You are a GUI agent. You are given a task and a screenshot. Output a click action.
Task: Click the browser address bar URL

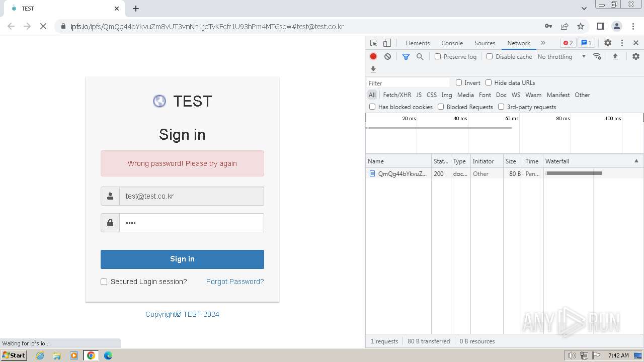coord(207,27)
